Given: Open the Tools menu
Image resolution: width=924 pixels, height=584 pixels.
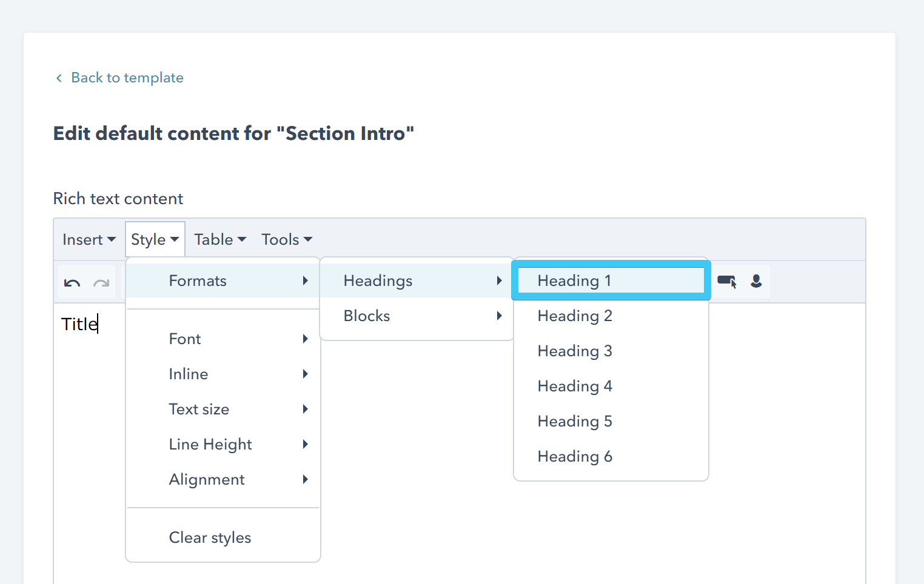Looking at the screenshot, I should [x=286, y=239].
